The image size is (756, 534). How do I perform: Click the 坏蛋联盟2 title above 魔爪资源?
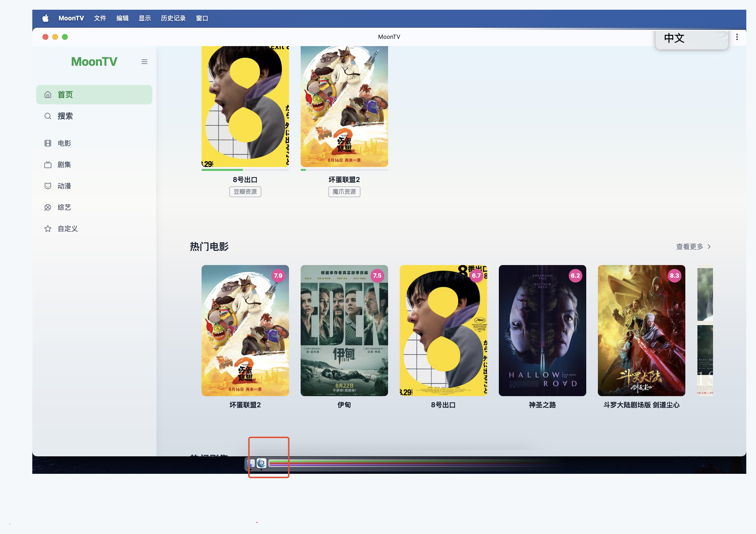tap(344, 180)
